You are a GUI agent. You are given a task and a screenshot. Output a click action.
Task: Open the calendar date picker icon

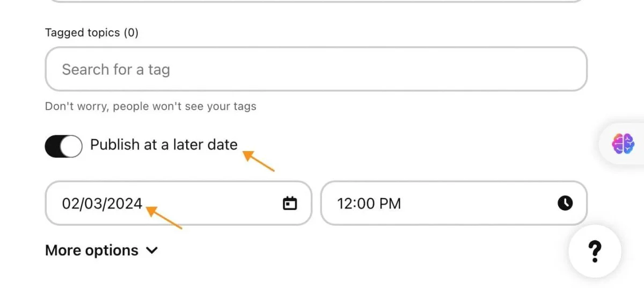[x=290, y=203]
